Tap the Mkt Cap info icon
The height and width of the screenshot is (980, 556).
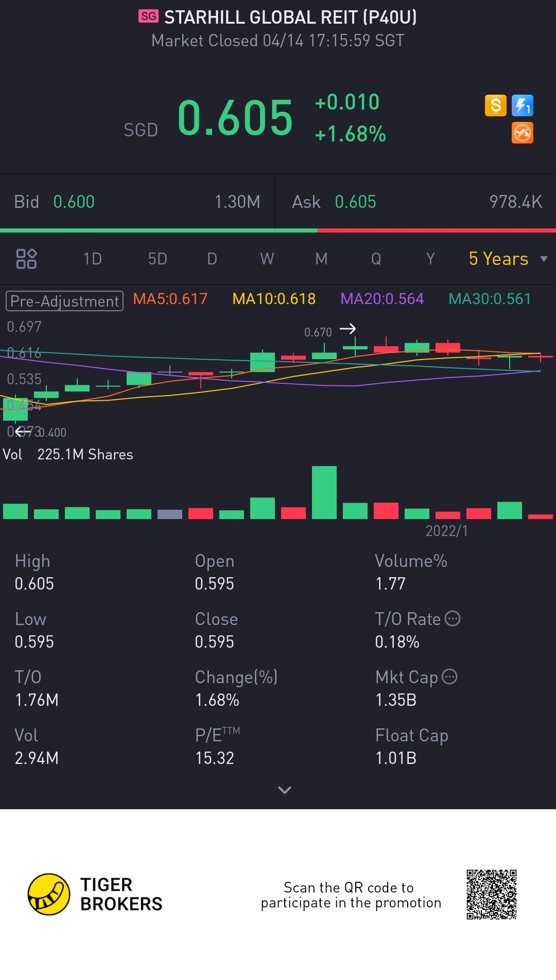point(449,676)
